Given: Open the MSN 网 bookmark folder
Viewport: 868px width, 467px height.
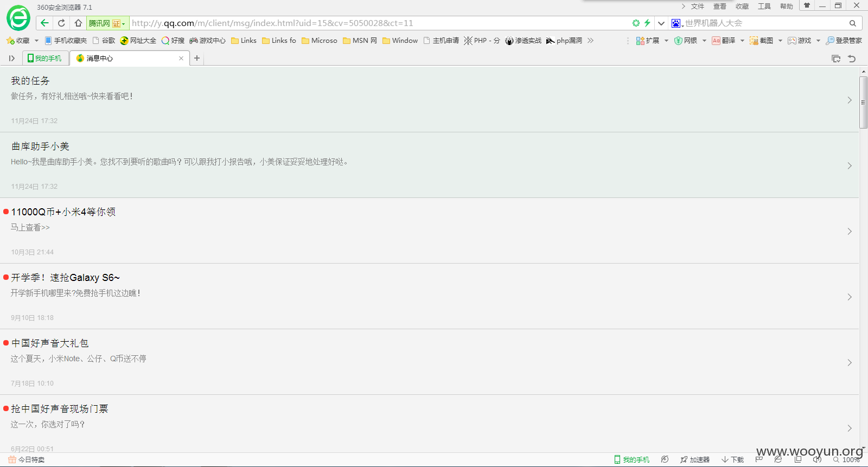Looking at the screenshot, I should (x=360, y=41).
